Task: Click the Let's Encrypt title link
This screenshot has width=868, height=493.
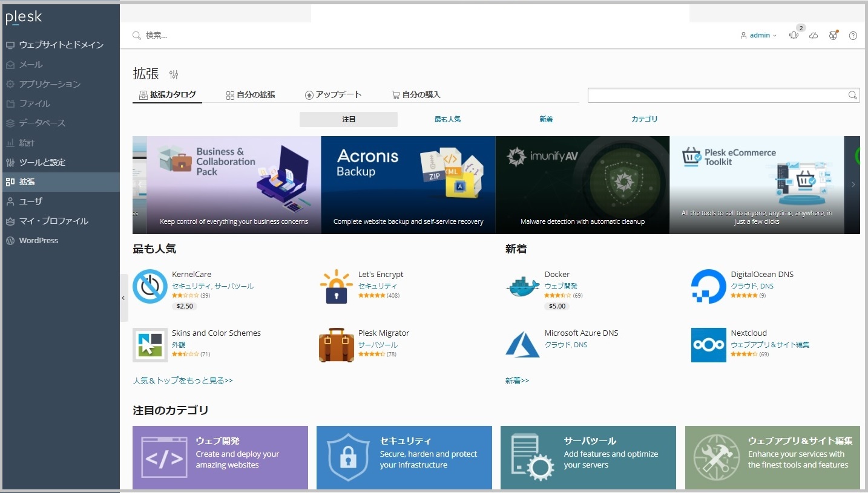Action: coord(381,274)
